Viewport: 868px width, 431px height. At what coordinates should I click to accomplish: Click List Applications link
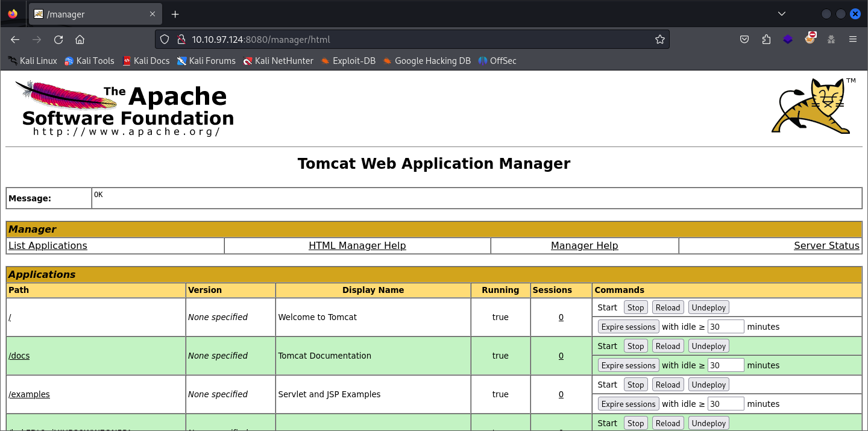pyautogui.click(x=48, y=246)
